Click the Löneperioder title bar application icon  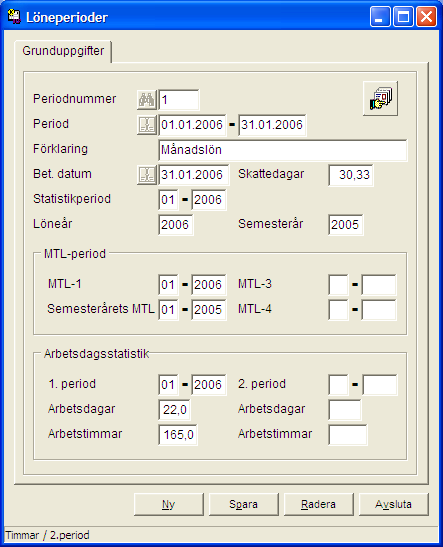(14, 17)
